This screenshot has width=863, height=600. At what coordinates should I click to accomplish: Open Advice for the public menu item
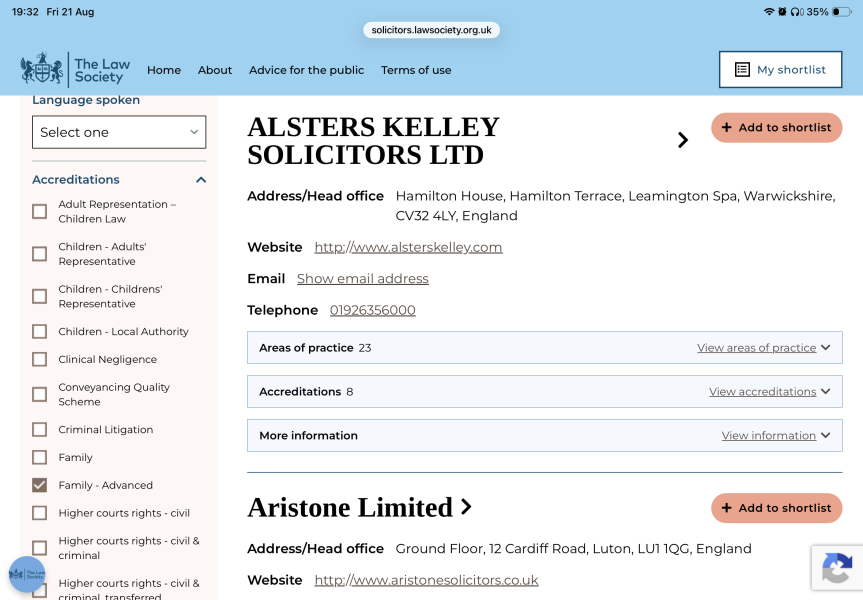[307, 70]
